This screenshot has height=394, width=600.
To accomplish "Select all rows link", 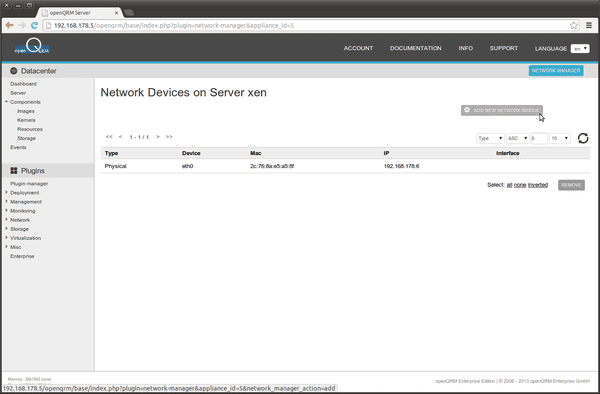I will [x=509, y=185].
